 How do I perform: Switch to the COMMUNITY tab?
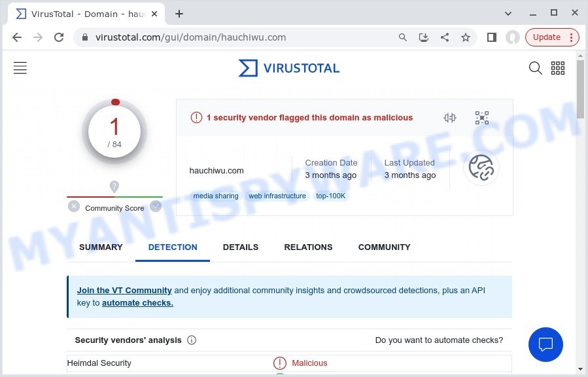click(x=384, y=247)
